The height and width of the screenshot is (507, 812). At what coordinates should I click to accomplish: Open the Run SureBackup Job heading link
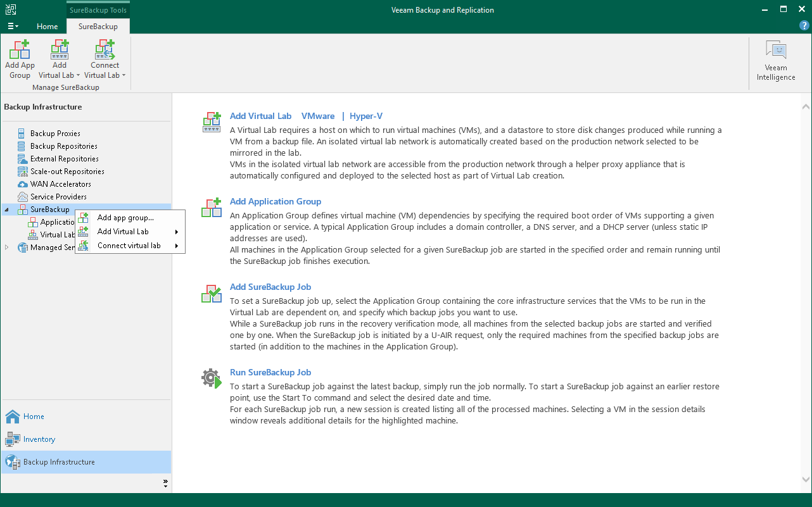coord(270,373)
